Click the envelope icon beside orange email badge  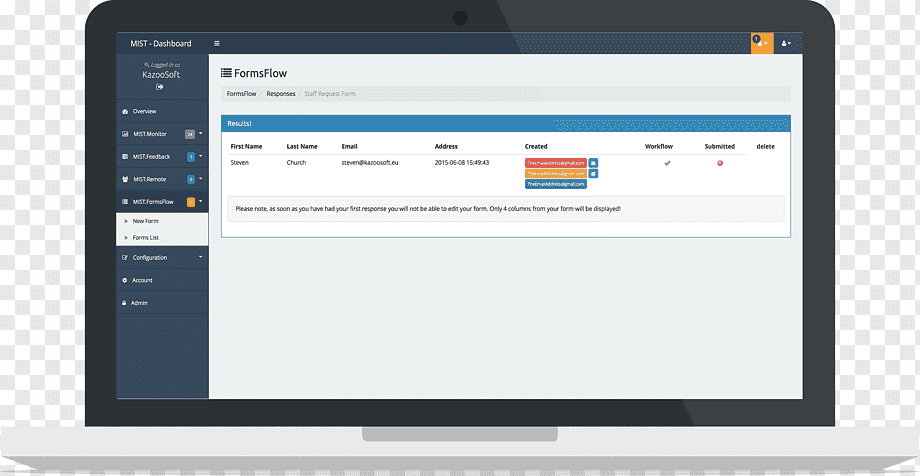(x=593, y=174)
